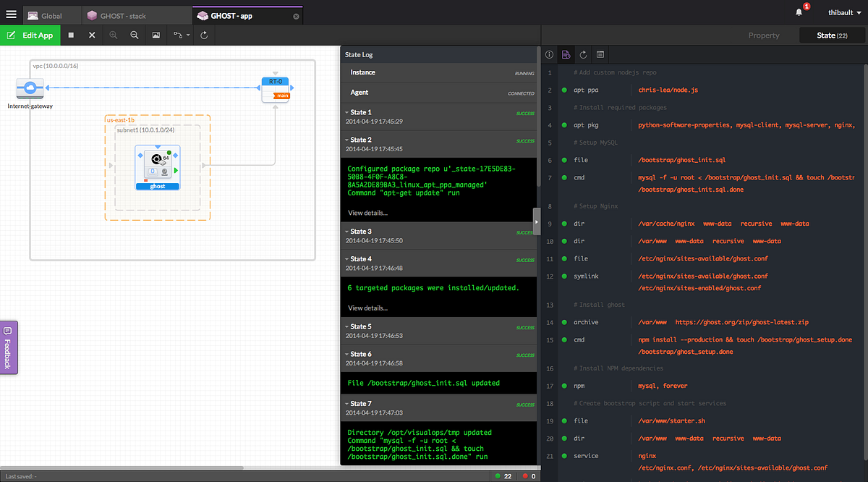Click the terminate app X icon
This screenshot has height=482, width=868.
[x=92, y=35]
